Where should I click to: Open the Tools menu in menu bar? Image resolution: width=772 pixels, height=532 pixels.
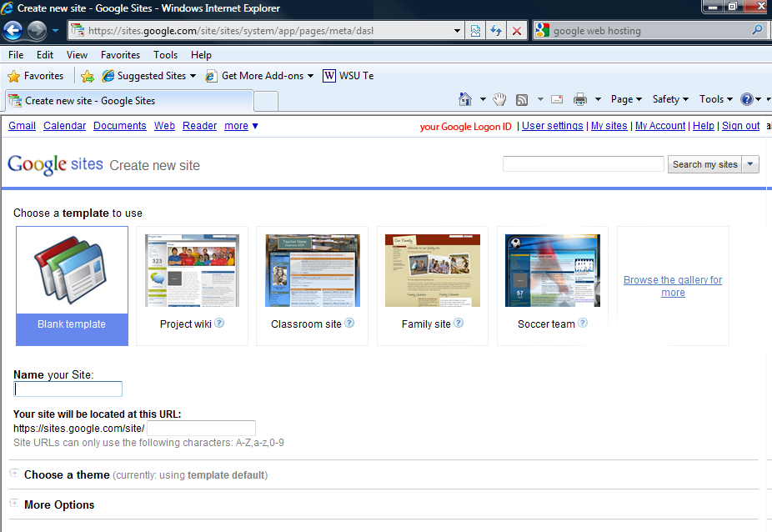click(165, 55)
